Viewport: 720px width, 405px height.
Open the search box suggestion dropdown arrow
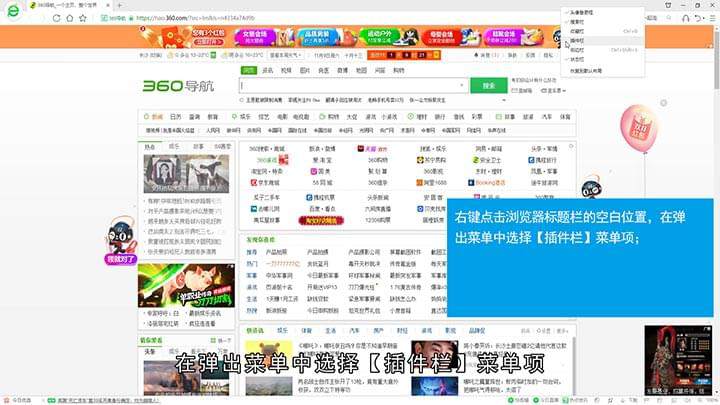coord(461,85)
